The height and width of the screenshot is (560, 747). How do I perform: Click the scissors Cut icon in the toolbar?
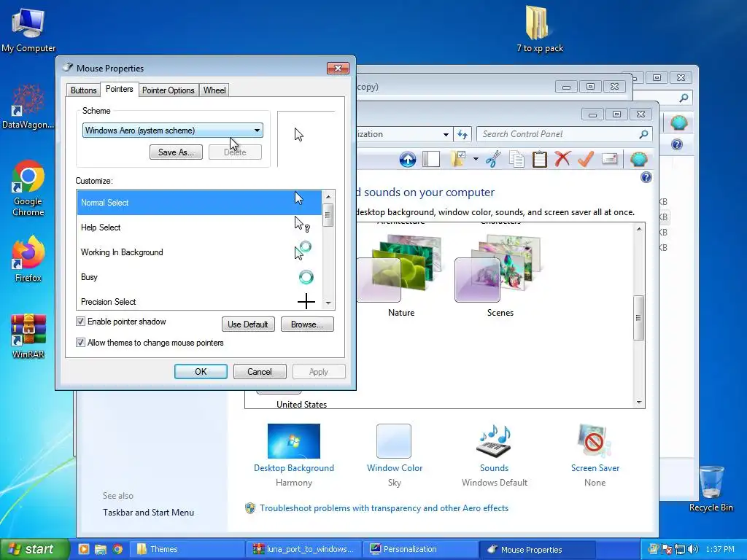click(x=494, y=159)
